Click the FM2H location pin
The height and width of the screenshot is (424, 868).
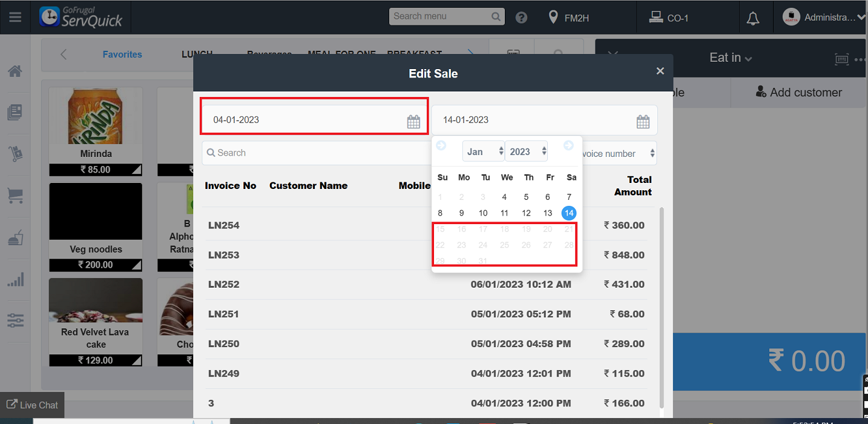point(553,17)
